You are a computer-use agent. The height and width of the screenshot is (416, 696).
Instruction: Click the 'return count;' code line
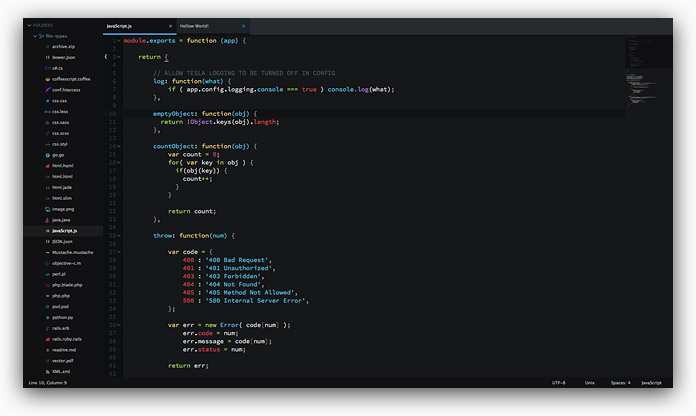pyautogui.click(x=192, y=211)
